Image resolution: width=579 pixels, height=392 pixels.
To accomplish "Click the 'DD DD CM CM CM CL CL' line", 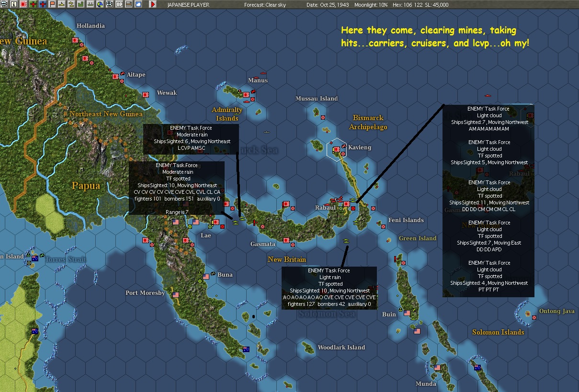I will point(489,209).
